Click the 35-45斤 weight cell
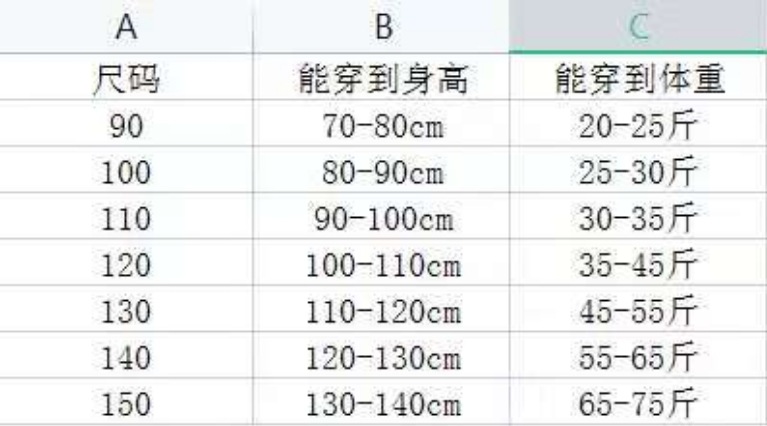Image resolution: width=767 pixels, height=426 pixels. click(x=639, y=266)
